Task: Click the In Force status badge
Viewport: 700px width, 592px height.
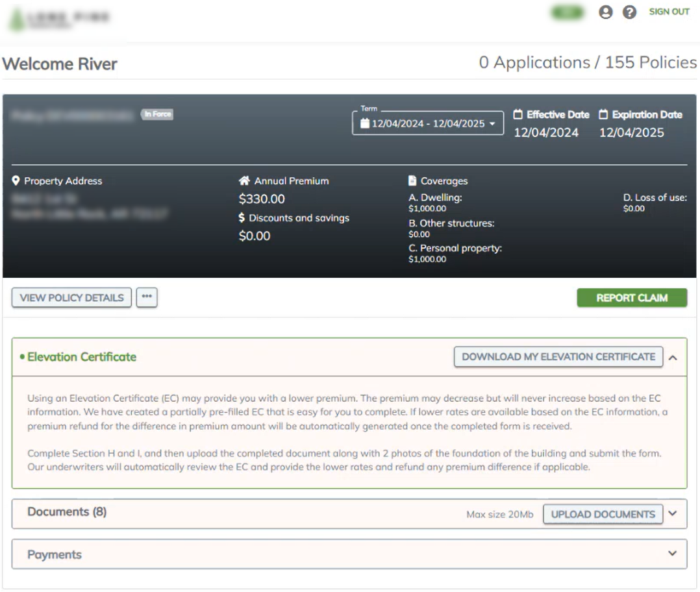Action: click(158, 114)
